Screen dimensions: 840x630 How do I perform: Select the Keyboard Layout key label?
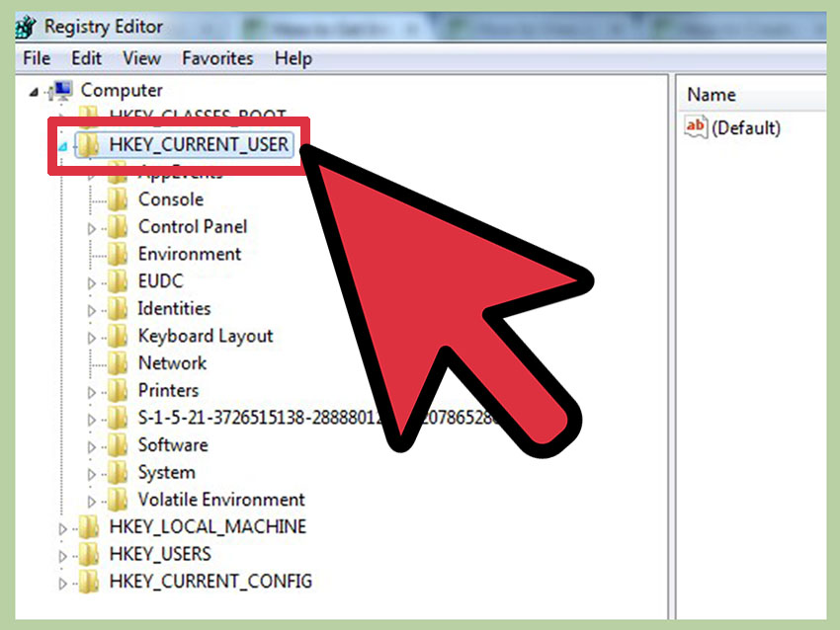(x=206, y=336)
